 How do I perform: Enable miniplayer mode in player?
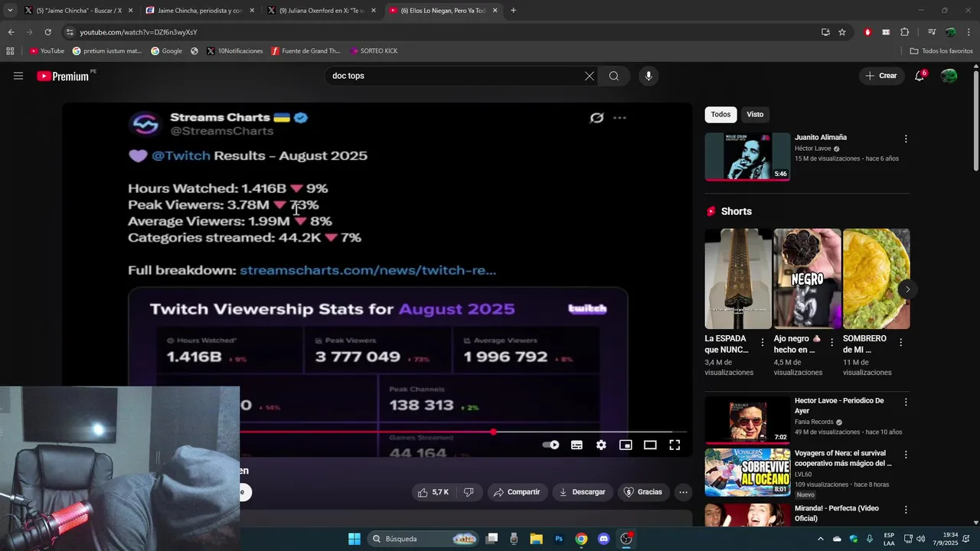pyautogui.click(x=626, y=445)
